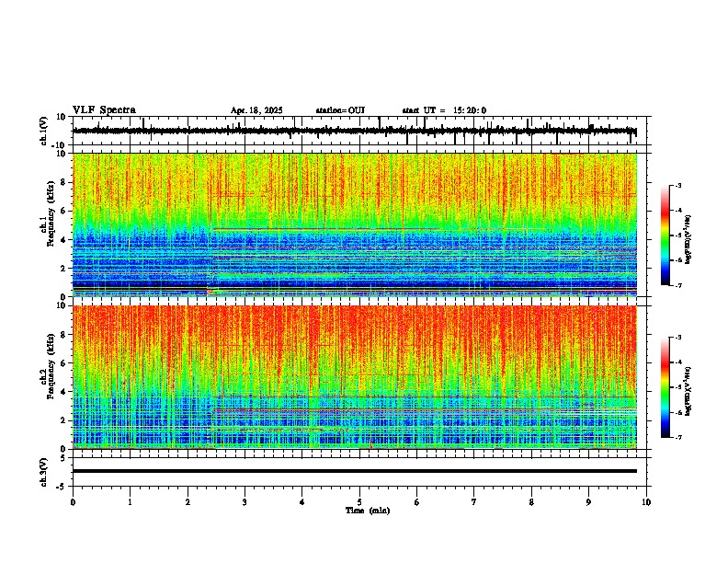Click time axis tick label "9"
This screenshot has width=728, height=563.
pyautogui.click(x=588, y=502)
